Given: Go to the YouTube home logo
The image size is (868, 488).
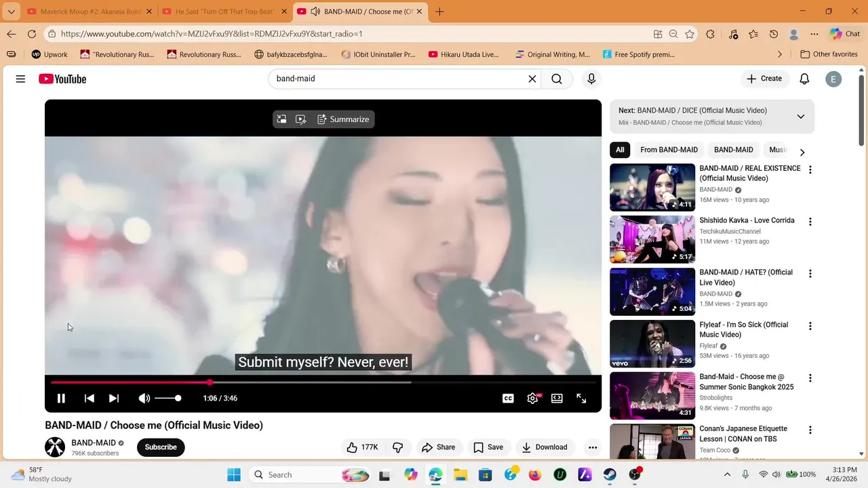Looking at the screenshot, I should [x=62, y=79].
